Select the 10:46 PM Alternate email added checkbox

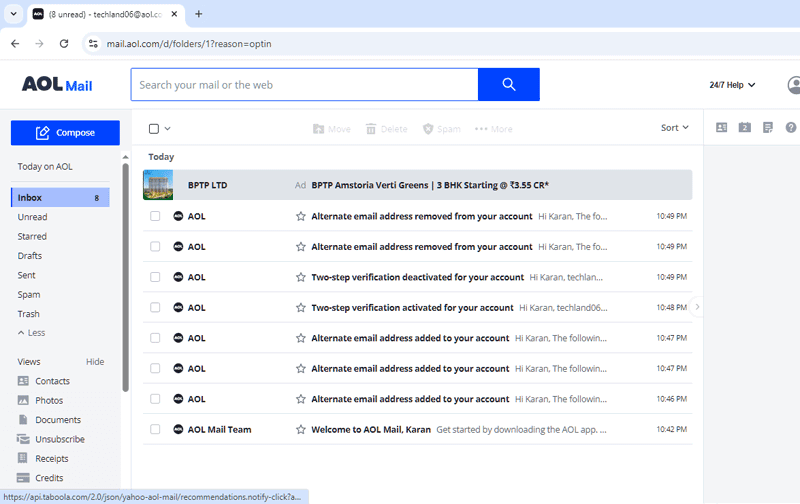155,399
